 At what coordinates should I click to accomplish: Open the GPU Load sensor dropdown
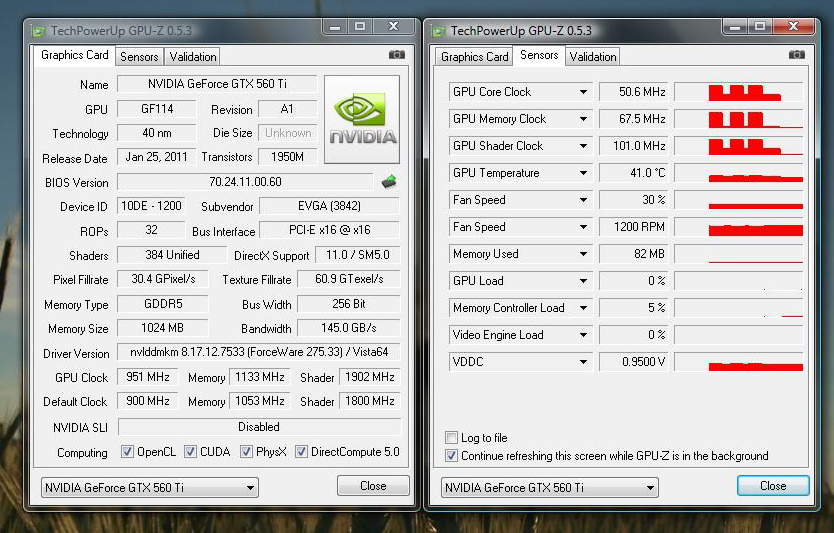pyautogui.click(x=583, y=281)
